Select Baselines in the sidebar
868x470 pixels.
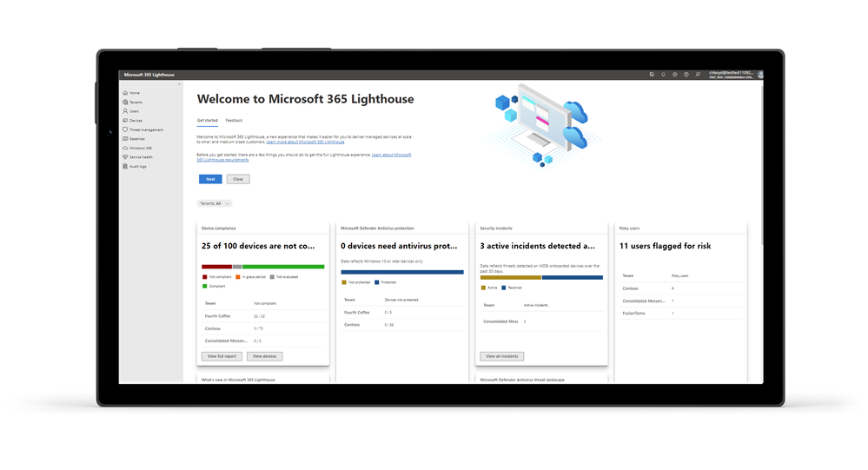click(x=134, y=139)
